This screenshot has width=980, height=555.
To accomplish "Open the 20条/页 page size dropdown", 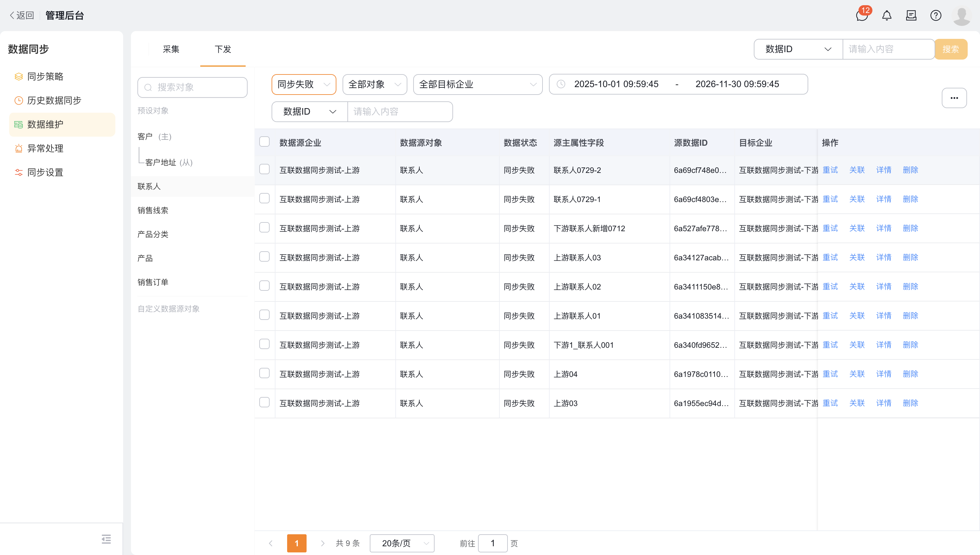I will point(402,543).
